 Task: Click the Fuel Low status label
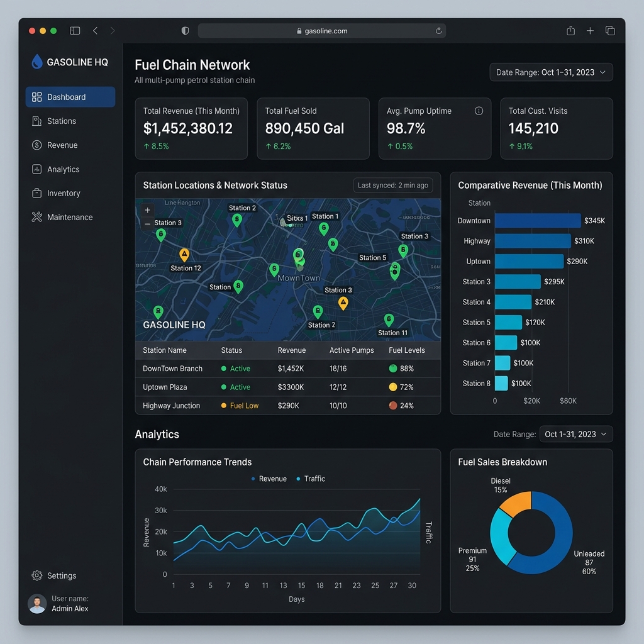pos(244,406)
